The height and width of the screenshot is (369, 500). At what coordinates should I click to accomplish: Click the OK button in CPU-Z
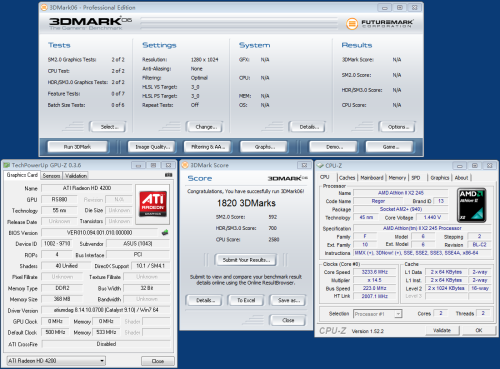coord(479,330)
